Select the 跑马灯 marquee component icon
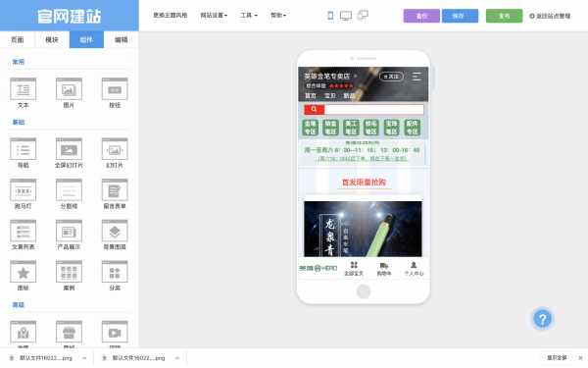Viewport: 588px width, 368px height. click(x=23, y=190)
